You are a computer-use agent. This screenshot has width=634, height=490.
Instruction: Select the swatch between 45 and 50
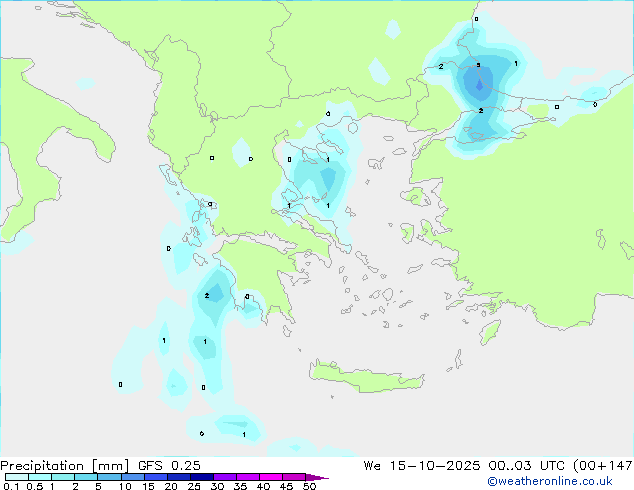294,477
